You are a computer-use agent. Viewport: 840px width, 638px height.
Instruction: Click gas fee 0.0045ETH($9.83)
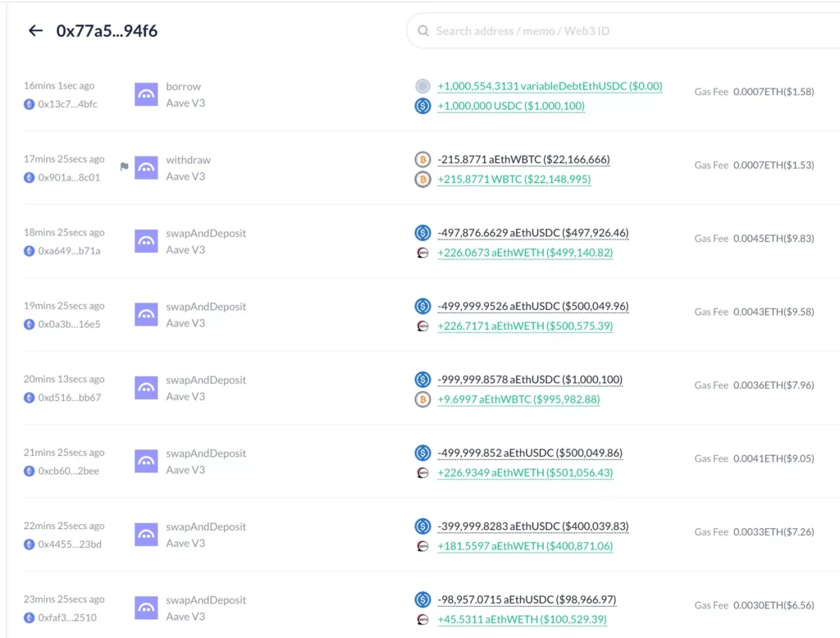click(774, 239)
